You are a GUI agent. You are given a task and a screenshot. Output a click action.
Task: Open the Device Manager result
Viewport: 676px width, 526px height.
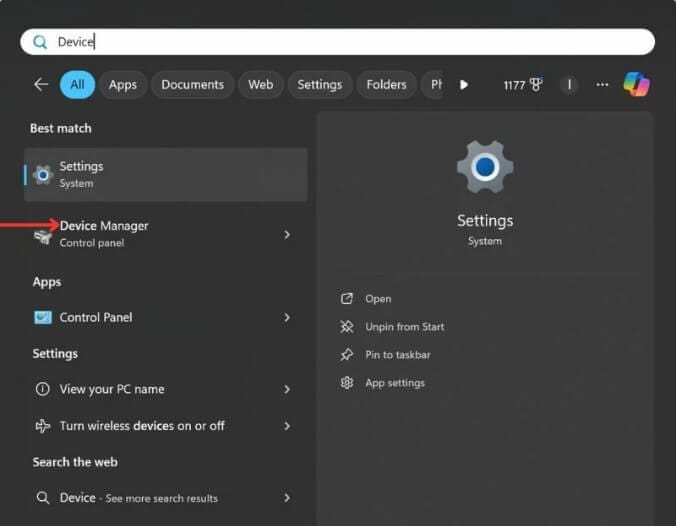[x=166, y=234]
